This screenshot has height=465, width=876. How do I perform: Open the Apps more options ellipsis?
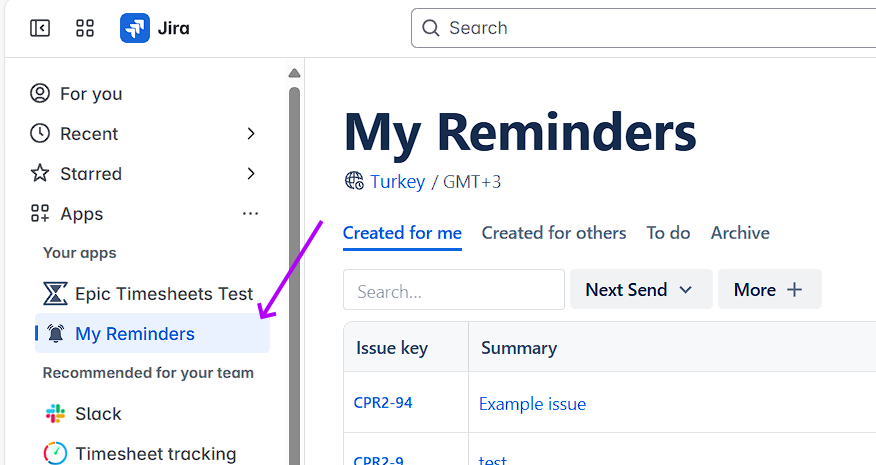click(x=250, y=214)
